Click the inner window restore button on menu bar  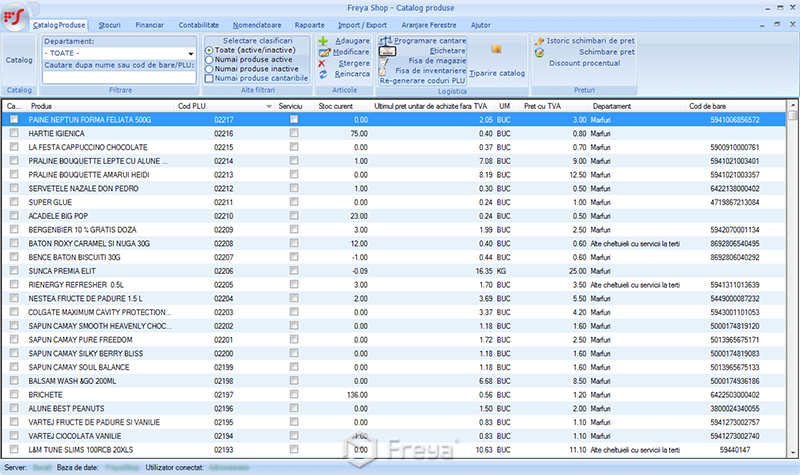point(777,24)
